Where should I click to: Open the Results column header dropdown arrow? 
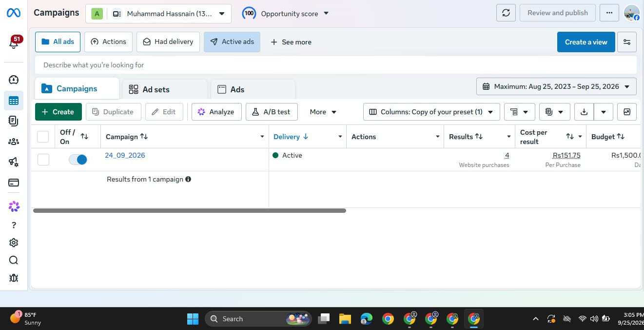point(509,137)
